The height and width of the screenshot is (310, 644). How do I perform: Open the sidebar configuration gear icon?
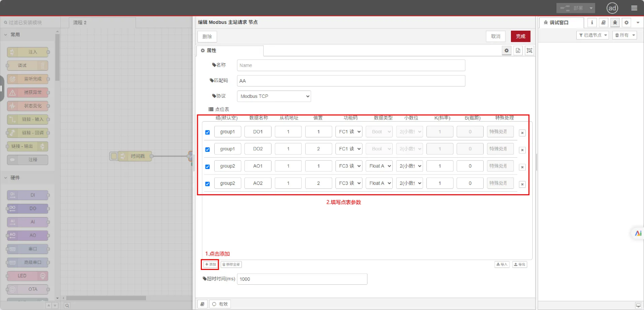(x=626, y=23)
